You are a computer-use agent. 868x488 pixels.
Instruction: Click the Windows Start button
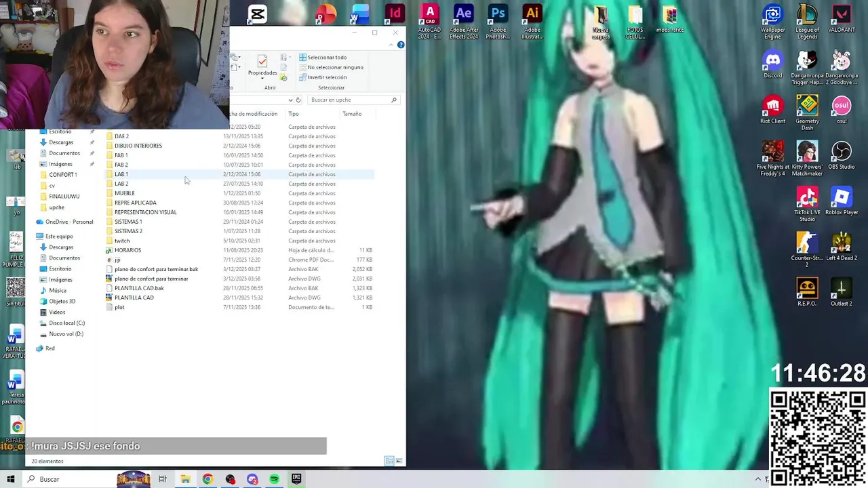point(10,479)
